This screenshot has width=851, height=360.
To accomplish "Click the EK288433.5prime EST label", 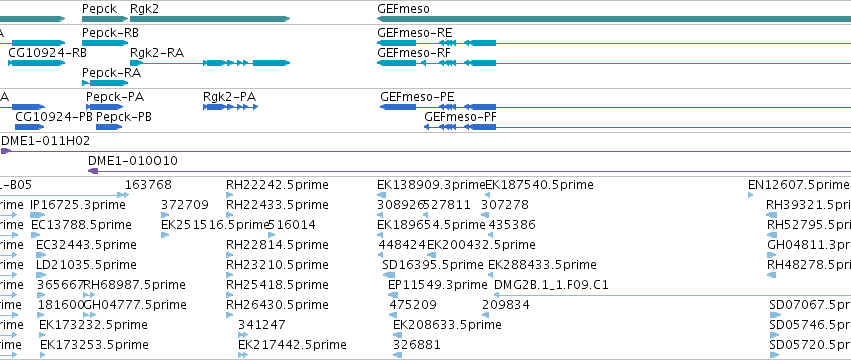I will [x=542, y=265].
